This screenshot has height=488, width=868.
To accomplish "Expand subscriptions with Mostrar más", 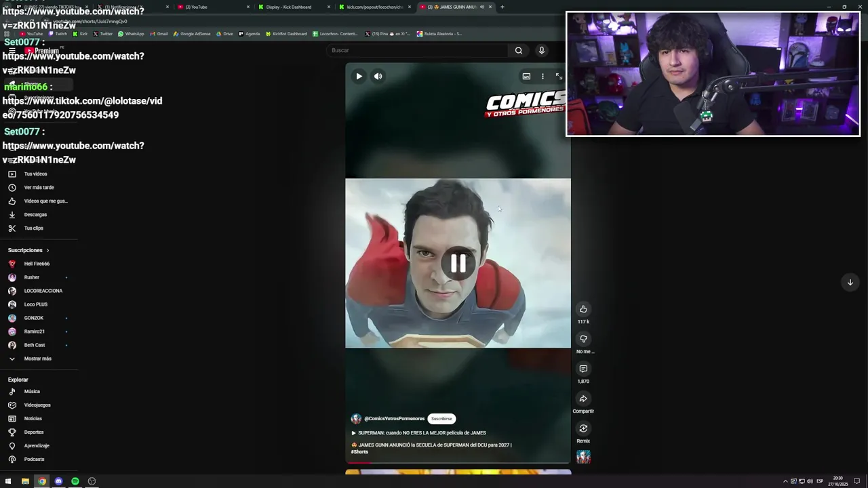I will (37, 359).
